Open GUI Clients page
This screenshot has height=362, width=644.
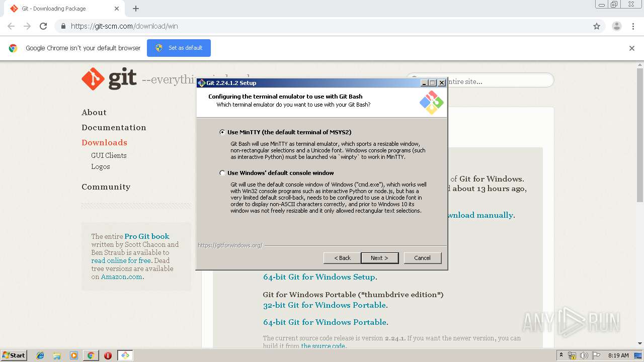(x=109, y=155)
